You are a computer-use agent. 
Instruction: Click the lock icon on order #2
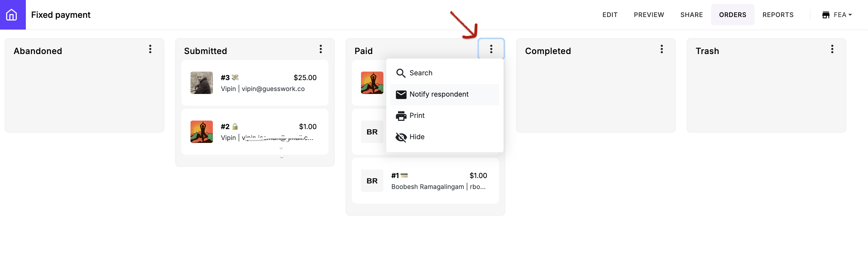pyautogui.click(x=235, y=126)
